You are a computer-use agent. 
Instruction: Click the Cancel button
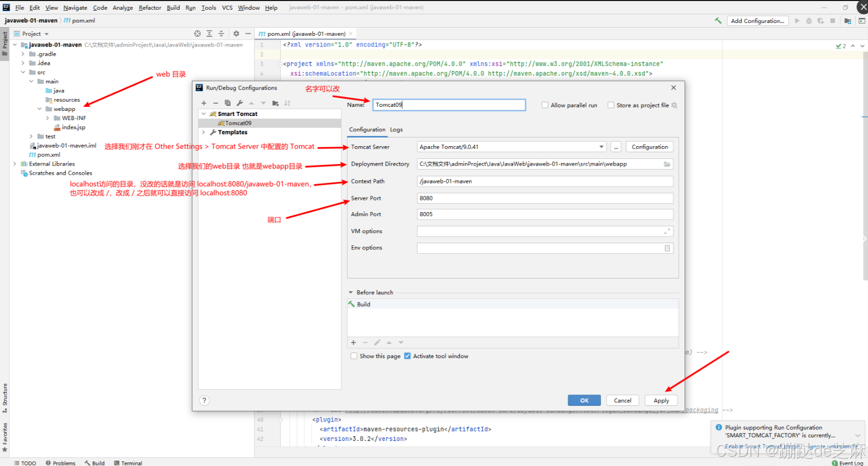click(x=622, y=401)
